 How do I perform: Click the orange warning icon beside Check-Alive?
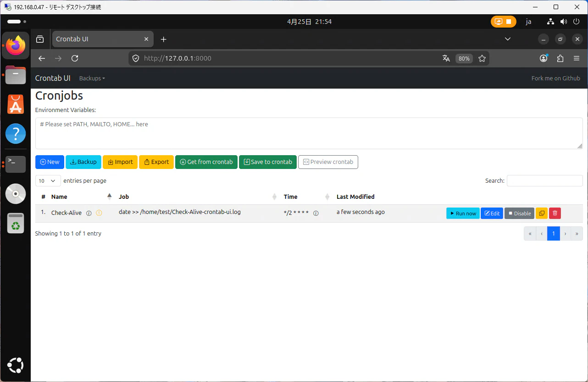tap(99, 213)
